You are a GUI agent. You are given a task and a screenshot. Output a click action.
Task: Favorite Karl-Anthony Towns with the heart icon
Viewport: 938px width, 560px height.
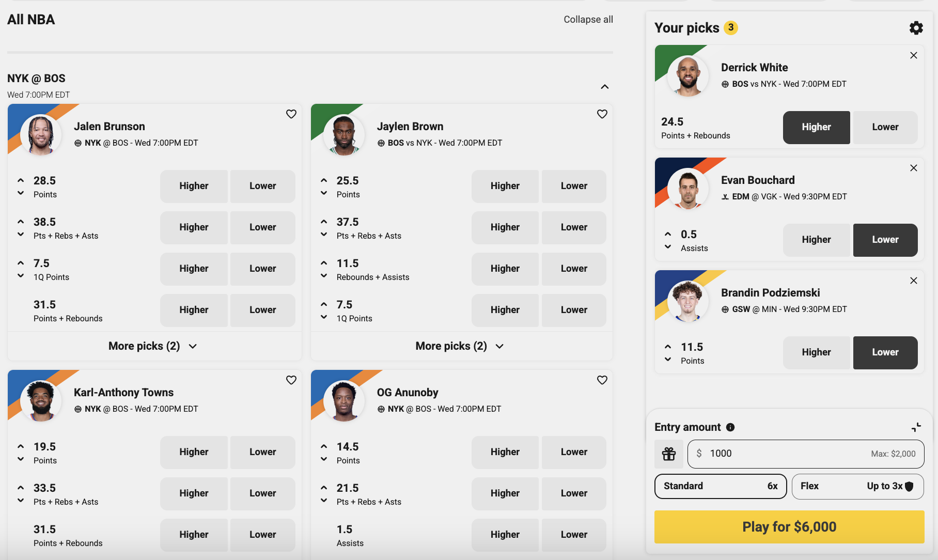[x=291, y=380]
